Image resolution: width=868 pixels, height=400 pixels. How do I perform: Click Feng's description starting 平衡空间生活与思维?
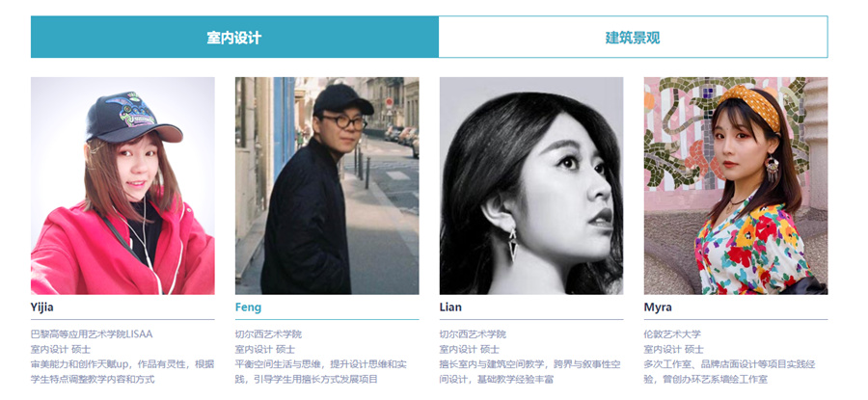click(x=321, y=372)
